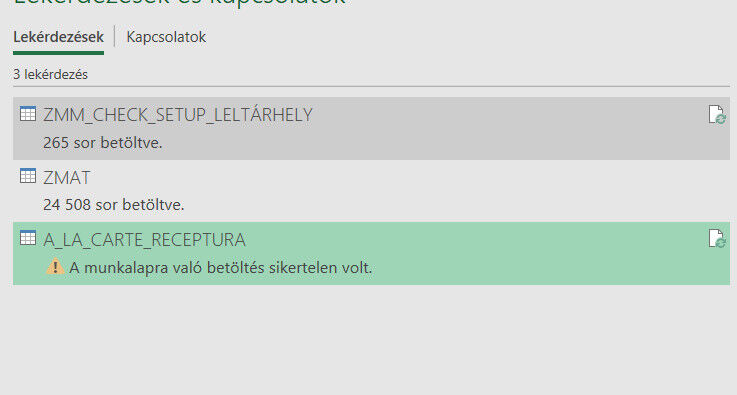Click the '24 508 sor betöltve.' status text
This screenshot has height=395, width=737.
(113, 205)
